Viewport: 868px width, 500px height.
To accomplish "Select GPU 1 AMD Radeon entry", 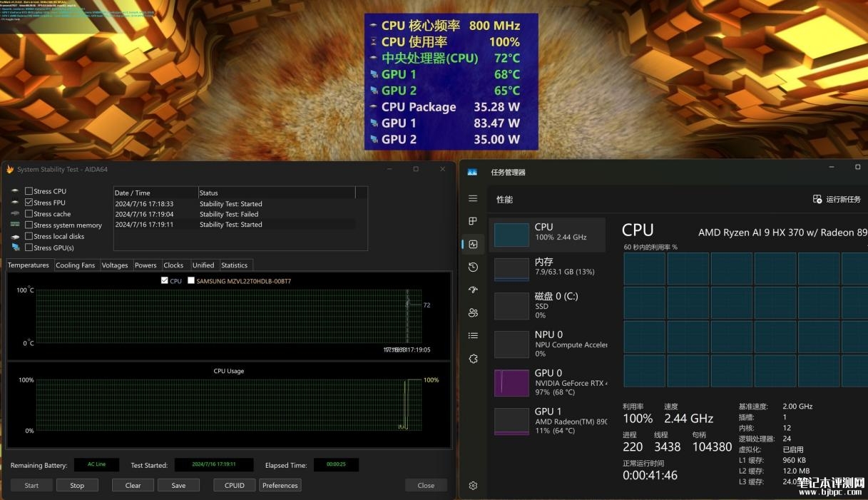I will click(547, 421).
